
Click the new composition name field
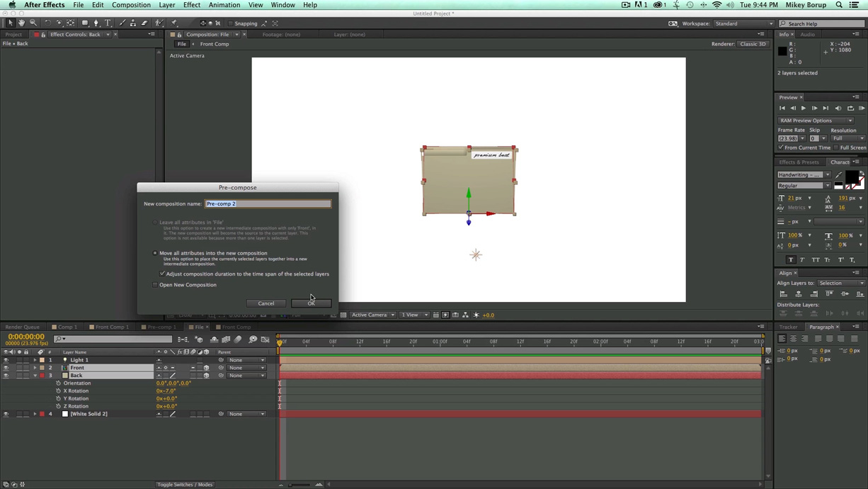click(x=268, y=203)
